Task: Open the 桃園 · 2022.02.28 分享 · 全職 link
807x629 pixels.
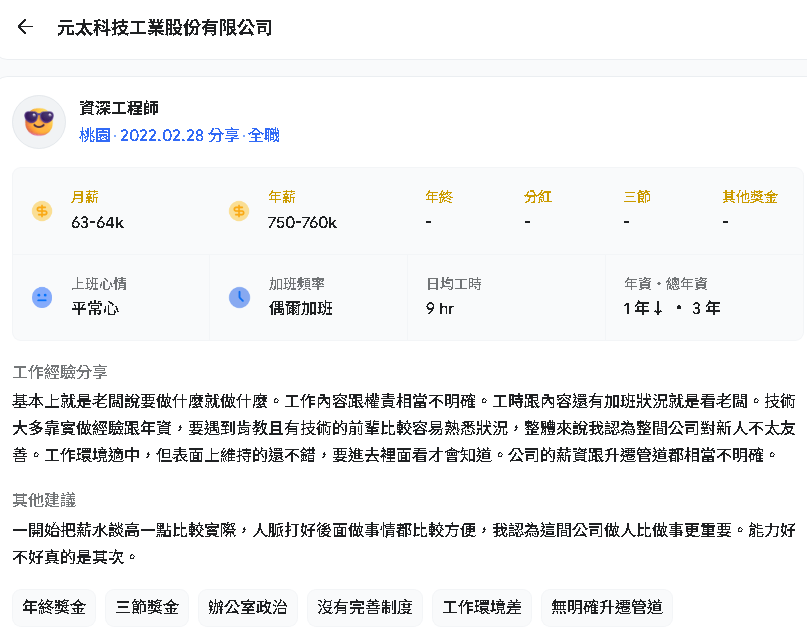Action: (x=179, y=135)
